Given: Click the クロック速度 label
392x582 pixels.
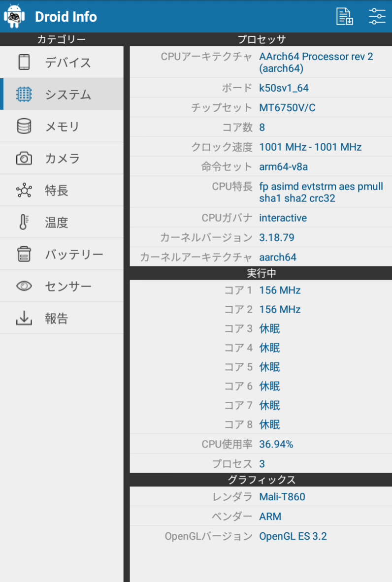Looking at the screenshot, I should pyautogui.click(x=222, y=147).
